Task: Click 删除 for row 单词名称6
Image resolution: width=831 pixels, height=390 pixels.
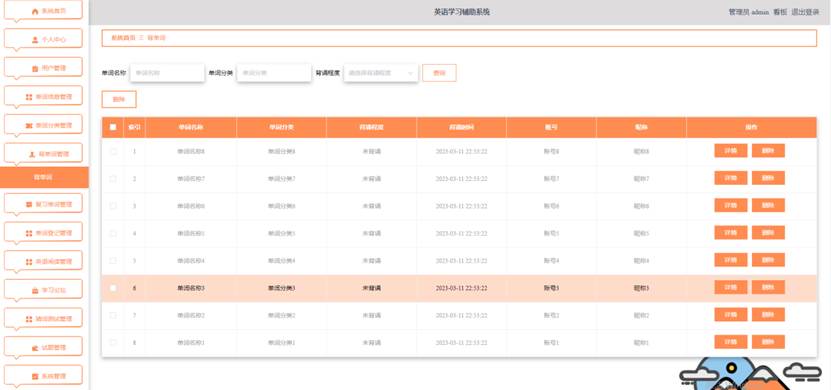Action: (768, 206)
